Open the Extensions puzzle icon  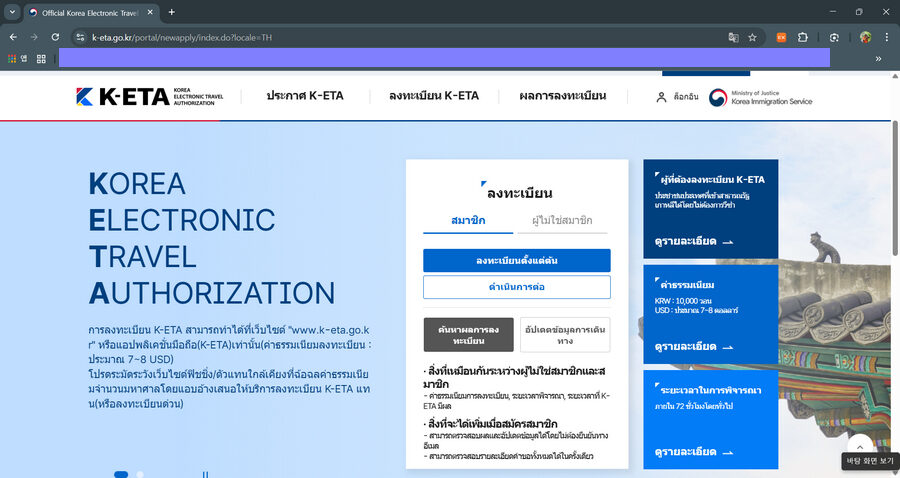(x=802, y=37)
